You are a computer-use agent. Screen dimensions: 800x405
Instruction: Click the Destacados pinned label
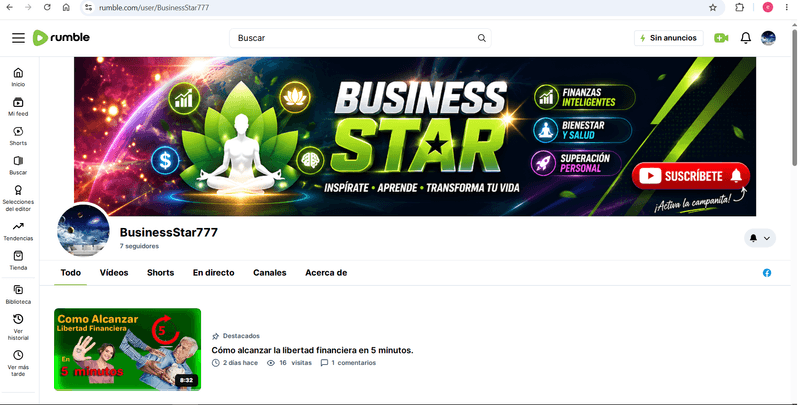point(236,336)
